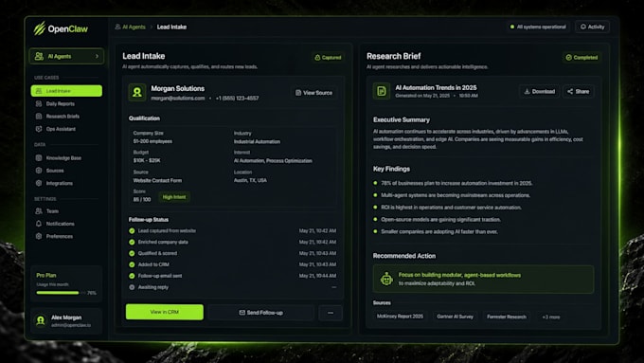Viewport: 644px width, 363px height.
Task: Click the High Intent score tag
Action: point(173,197)
